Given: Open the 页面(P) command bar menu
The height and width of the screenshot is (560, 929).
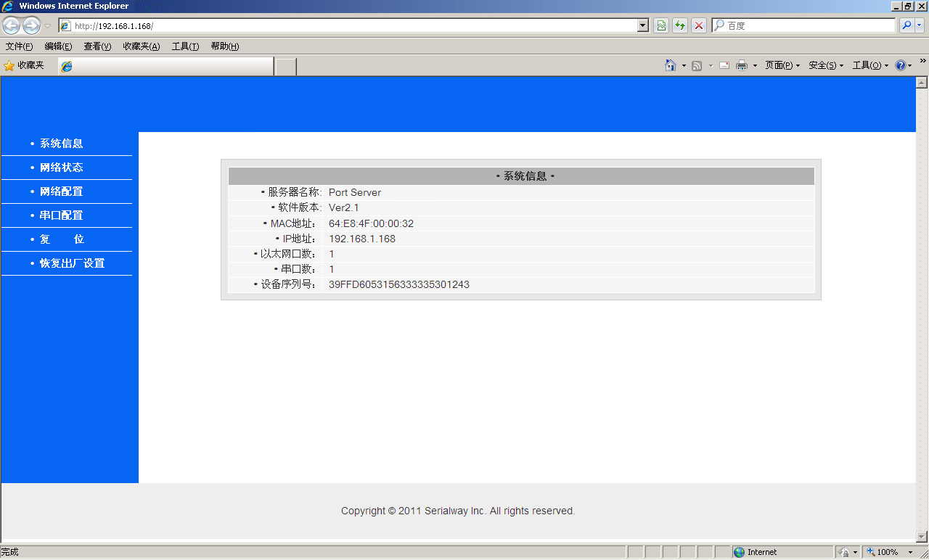Looking at the screenshot, I should (782, 65).
